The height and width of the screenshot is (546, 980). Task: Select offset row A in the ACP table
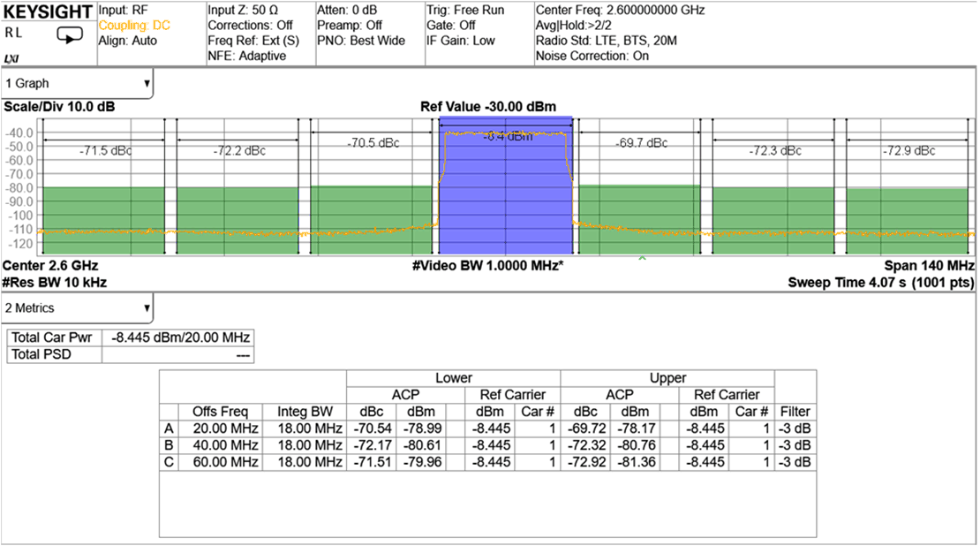coord(168,428)
